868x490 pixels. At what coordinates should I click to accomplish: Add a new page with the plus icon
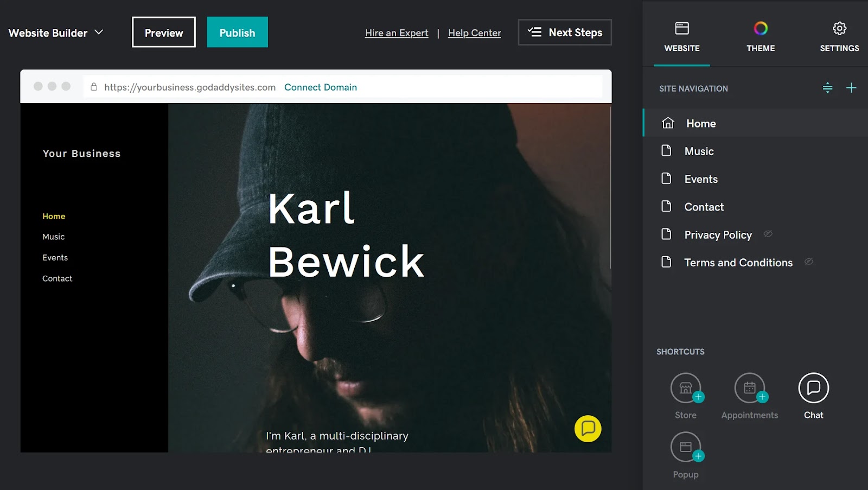coord(851,87)
